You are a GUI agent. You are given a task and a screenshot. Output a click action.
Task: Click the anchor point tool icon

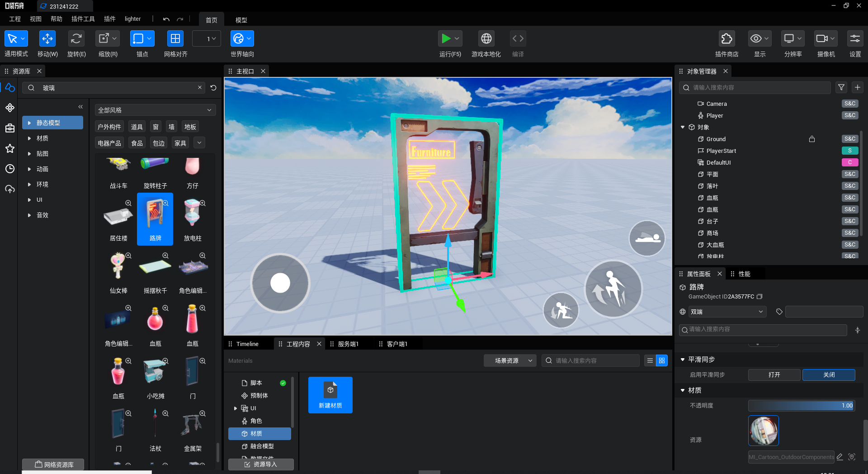138,39
